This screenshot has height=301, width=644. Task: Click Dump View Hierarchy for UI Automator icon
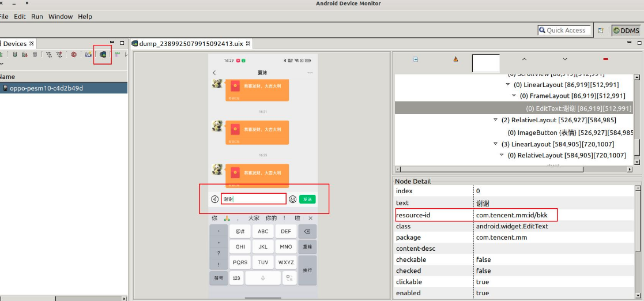coord(103,55)
